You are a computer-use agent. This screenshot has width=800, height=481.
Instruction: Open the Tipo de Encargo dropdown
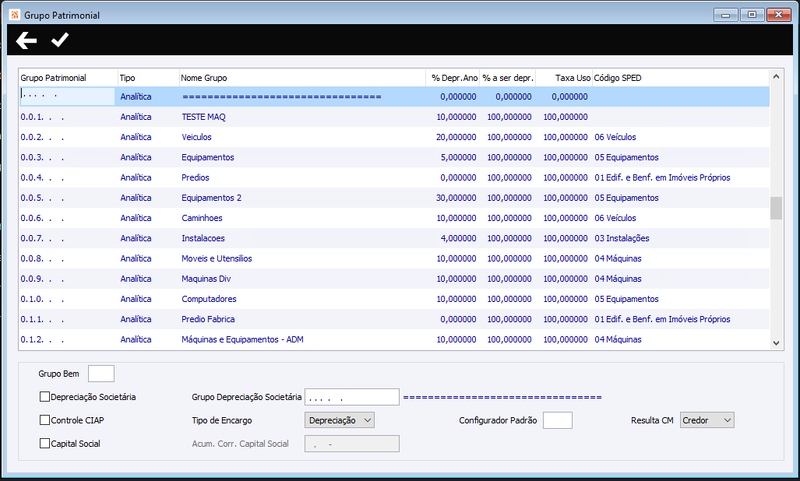pos(339,420)
